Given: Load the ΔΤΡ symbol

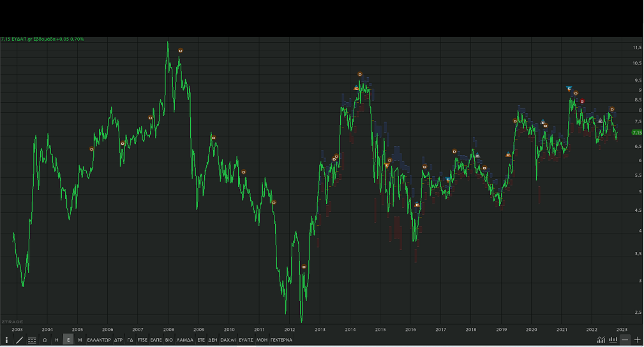Looking at the screenshot, I should (118, 340).
